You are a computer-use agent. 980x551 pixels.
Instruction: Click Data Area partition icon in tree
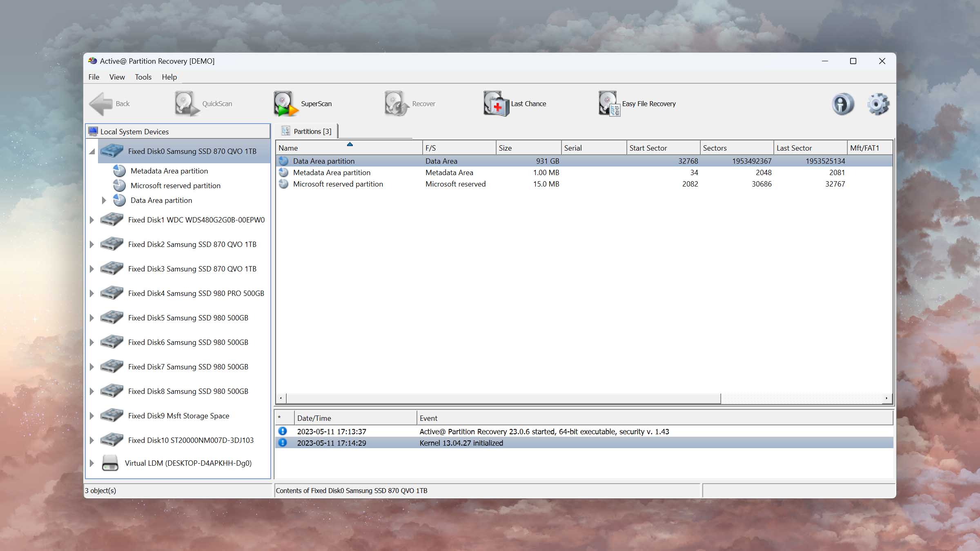[x=119, y=200]
